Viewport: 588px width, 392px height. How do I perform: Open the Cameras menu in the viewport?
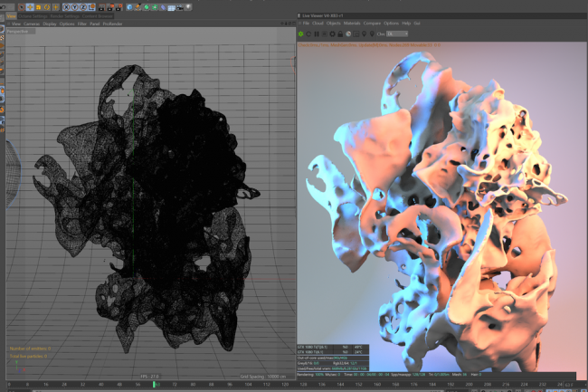tap(32, 24)
